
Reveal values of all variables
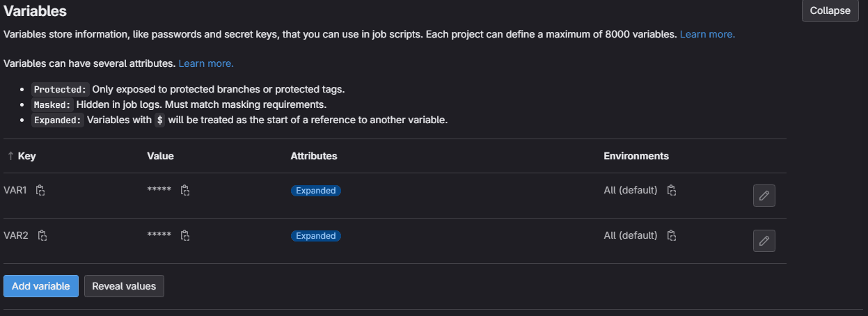[x=124, y=286]
